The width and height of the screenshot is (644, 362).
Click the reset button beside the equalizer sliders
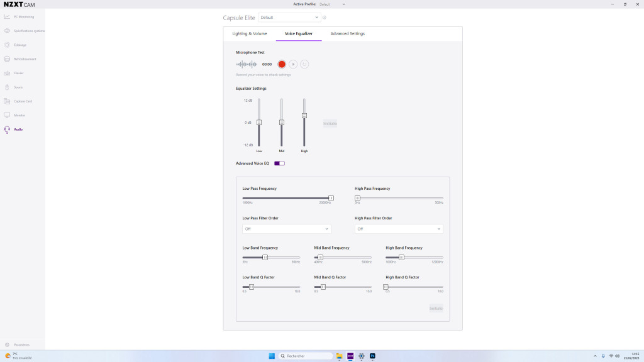coord(330,124)
